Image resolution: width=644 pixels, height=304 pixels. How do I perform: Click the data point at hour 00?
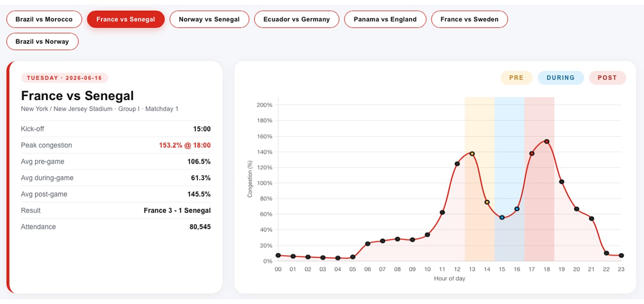278,255
